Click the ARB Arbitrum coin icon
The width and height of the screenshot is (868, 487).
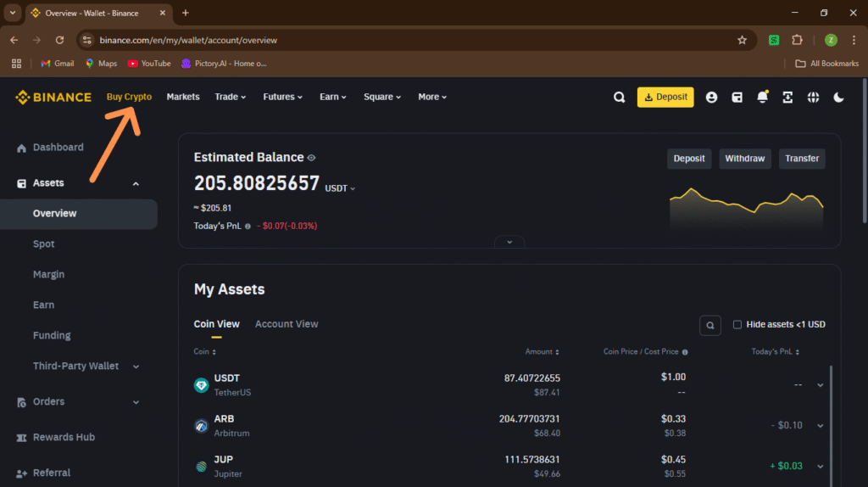[x=201, y=426]
